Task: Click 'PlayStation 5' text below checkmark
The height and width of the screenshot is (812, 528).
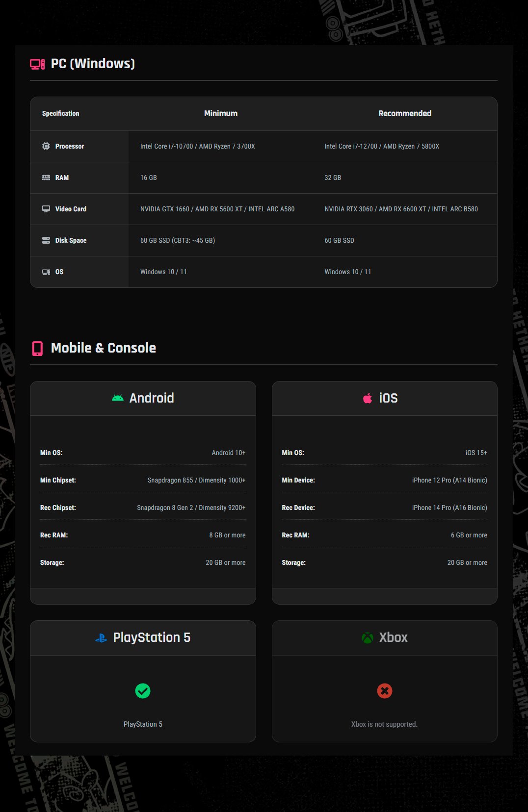Action: 143,724
